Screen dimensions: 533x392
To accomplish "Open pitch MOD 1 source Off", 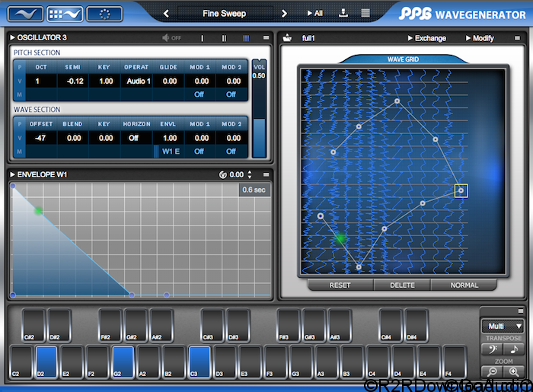I will (199, 94).
